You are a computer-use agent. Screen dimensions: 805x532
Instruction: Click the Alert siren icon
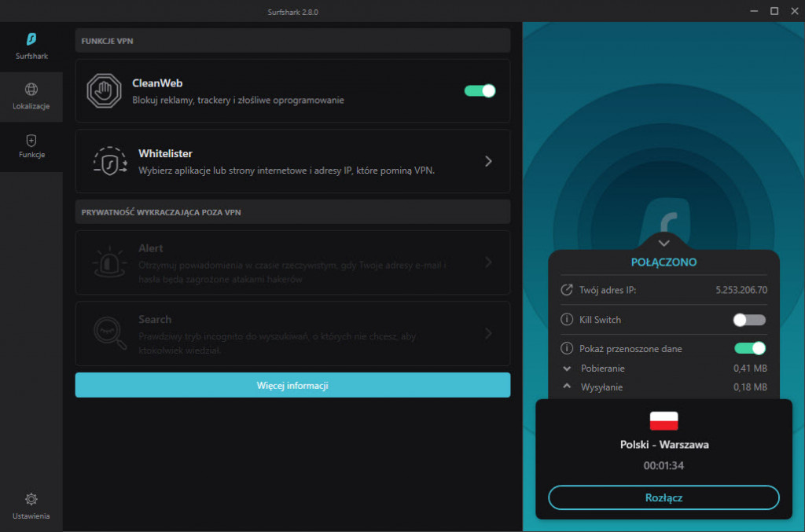(x=110, y=262)
